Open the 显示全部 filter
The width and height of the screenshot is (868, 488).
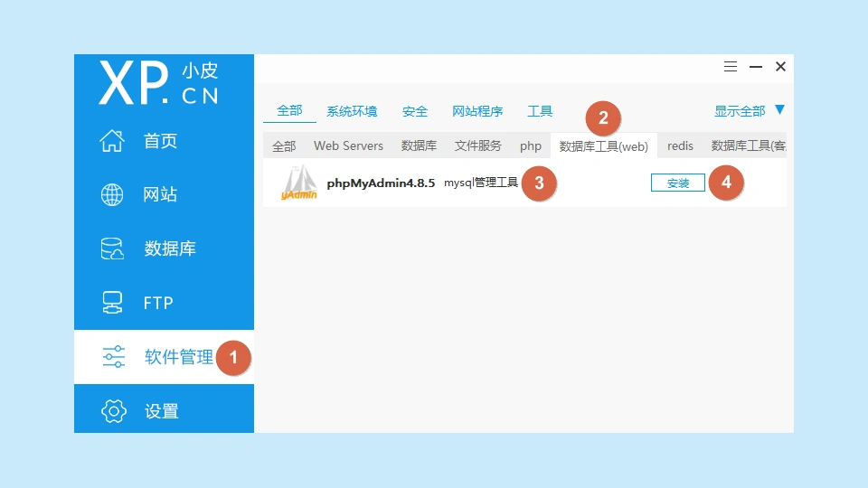[740, 111]
